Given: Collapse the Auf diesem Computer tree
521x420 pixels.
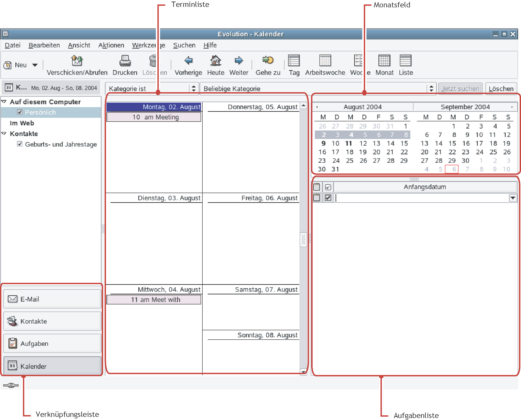Looking at the screenshot, I should pyautogui.click(x=4, y=102).
